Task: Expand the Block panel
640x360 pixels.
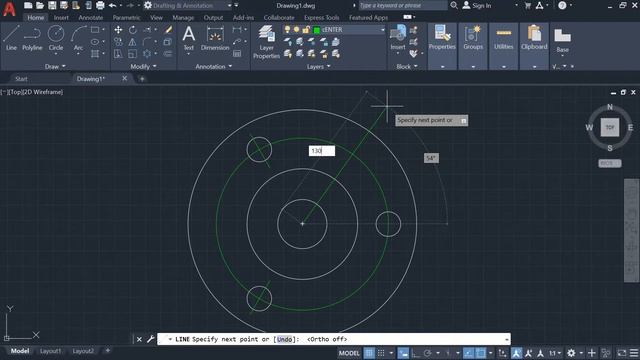Action: coord(407,67)
